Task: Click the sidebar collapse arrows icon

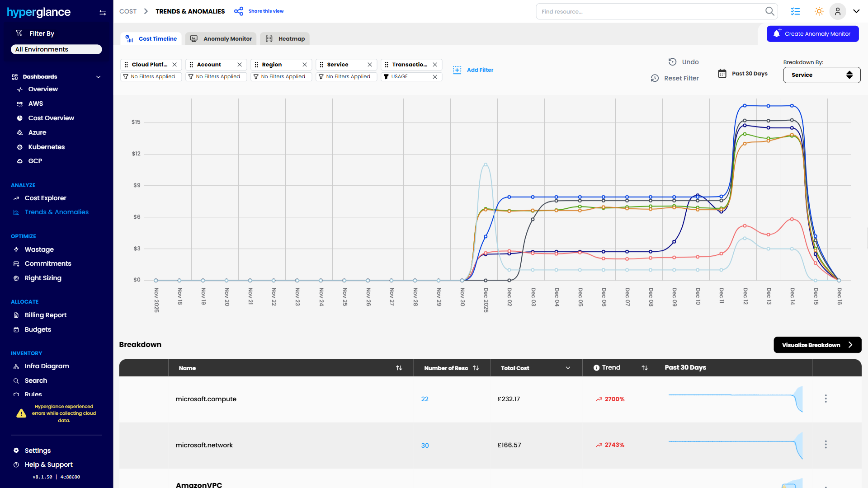Action: tap(103, 13)
